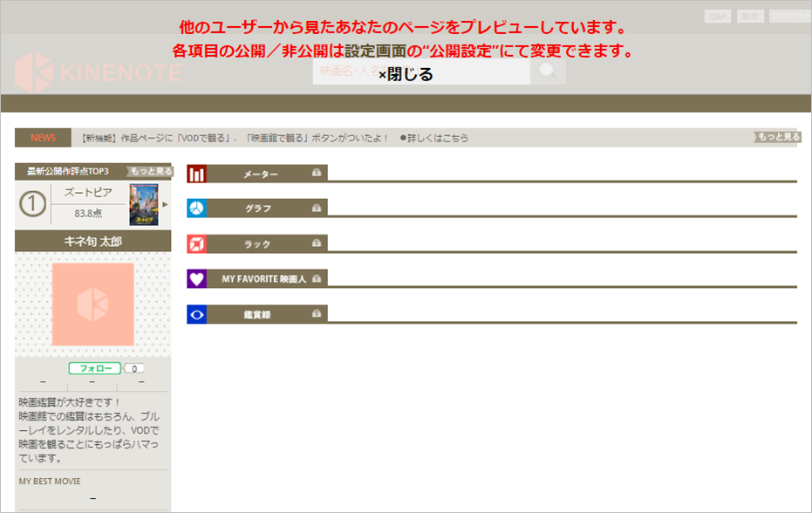Advance the TOP3 ranking with the arrow
This screenshot has height=513, width=812.
click(x=165, y=205)
